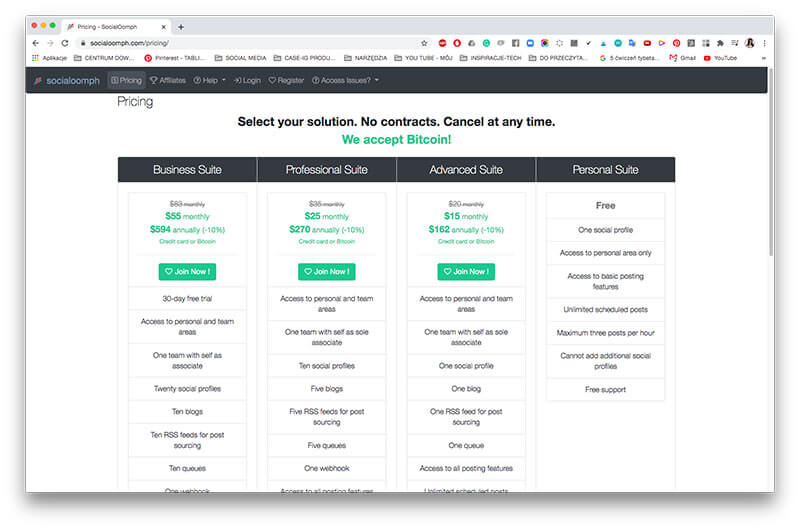800x528 pixels.
Task: Click the browser profile avatar
Action: tap(749, 43)
